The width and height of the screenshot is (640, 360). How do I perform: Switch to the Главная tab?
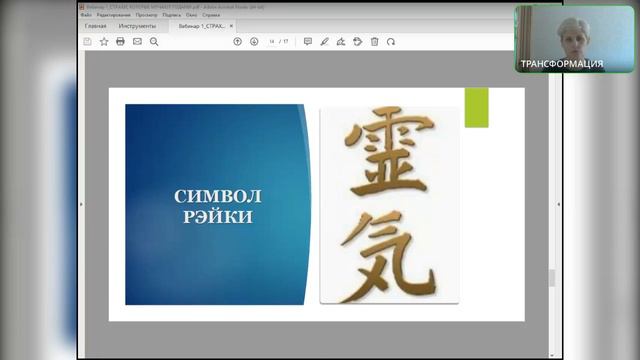pos(96,26)
